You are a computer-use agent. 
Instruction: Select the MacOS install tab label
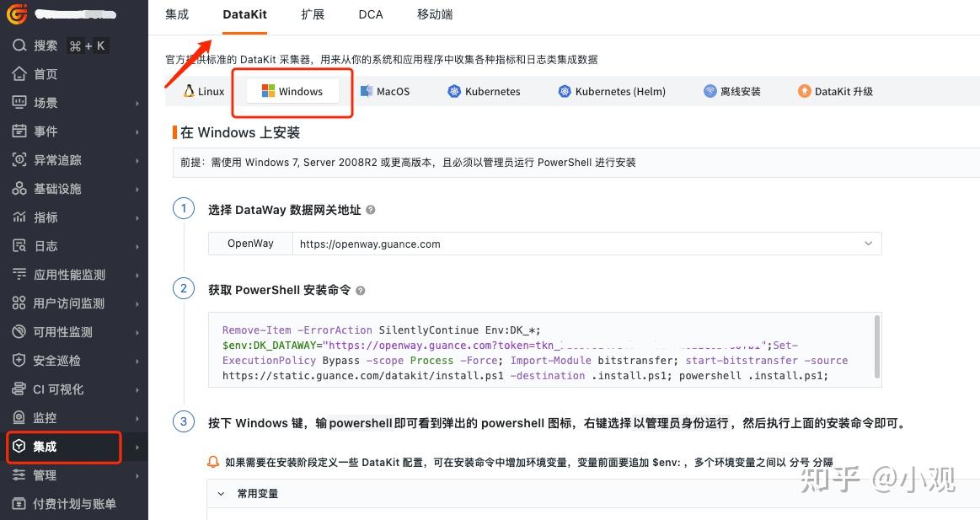point(394,91)
